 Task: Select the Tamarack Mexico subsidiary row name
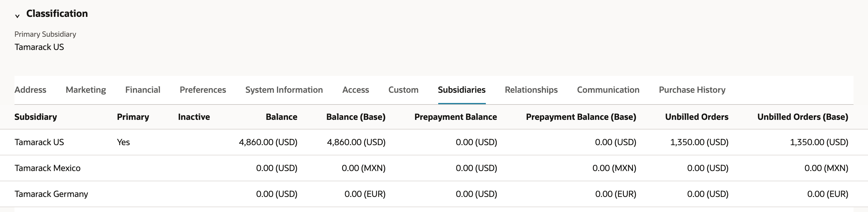48,168
